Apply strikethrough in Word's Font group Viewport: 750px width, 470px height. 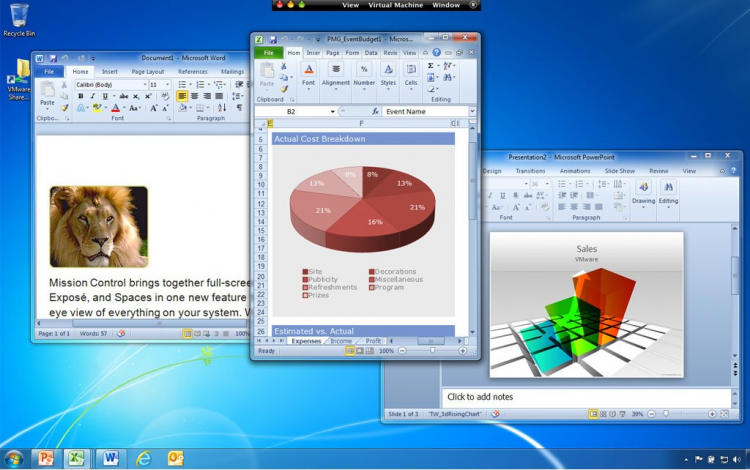[123, 96]
